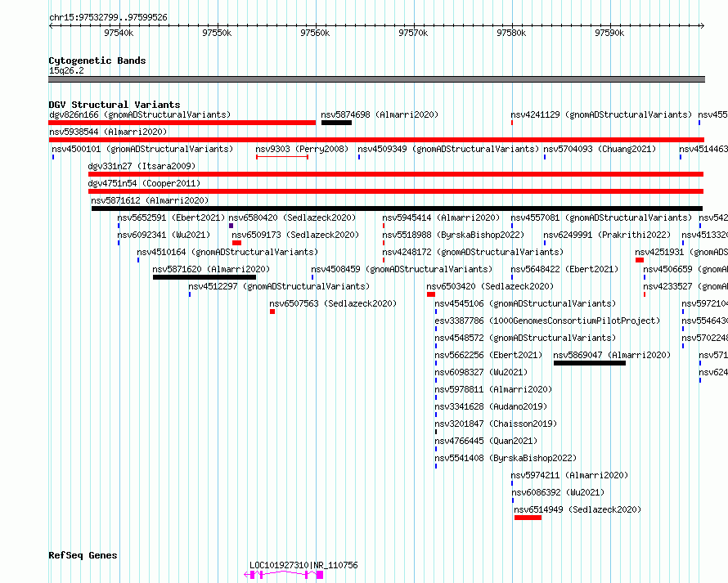This screenshot has height=583, width=728.
Task: Open nsv6092341 (Wu2021) variant
Action: point(164,235)
